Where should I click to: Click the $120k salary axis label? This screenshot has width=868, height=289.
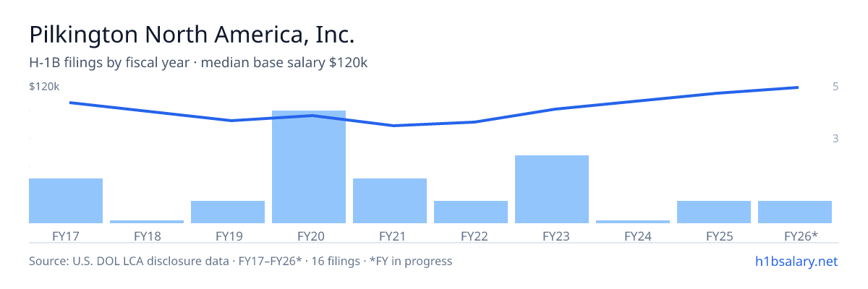[44, 87]
